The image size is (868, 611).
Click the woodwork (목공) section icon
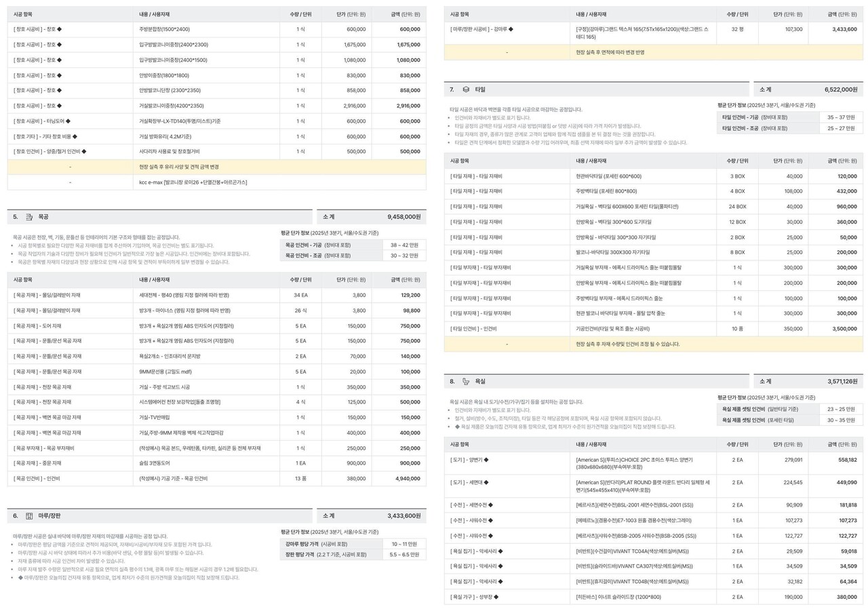pyautogui.click(x=29, y=217)
